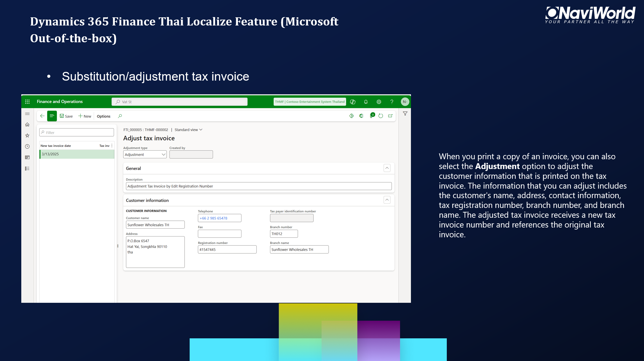Open Recent clock icon in the sidebar
The height and width of the screenshot is (361, 644).
(x=27, y=146)
